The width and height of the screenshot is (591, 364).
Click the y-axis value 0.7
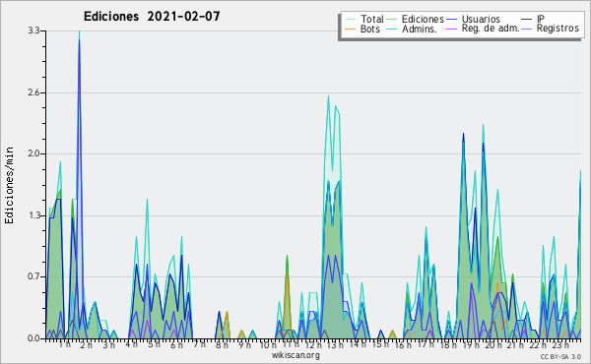33,276
